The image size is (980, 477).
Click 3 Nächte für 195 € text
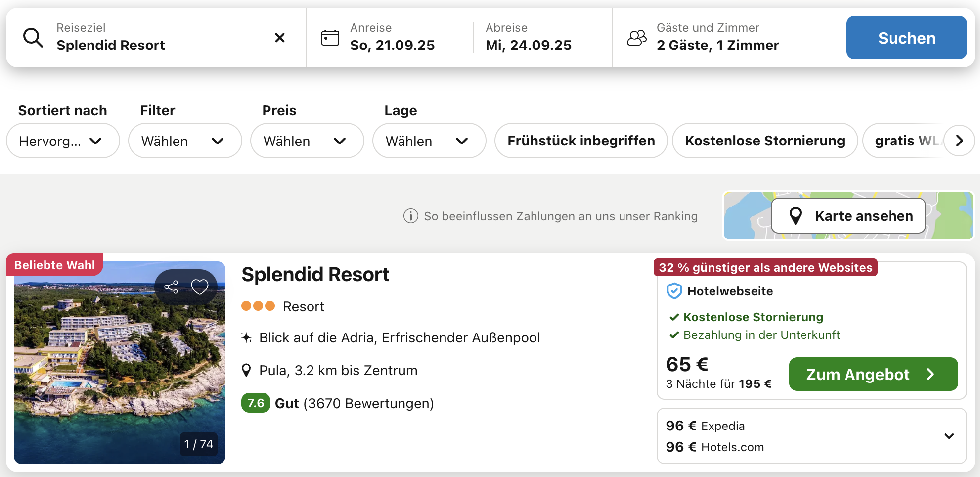[718, 383]
